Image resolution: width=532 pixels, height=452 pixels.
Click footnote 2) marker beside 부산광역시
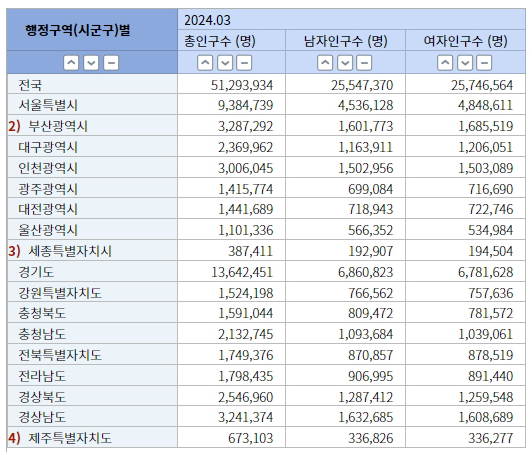[14, 126]
